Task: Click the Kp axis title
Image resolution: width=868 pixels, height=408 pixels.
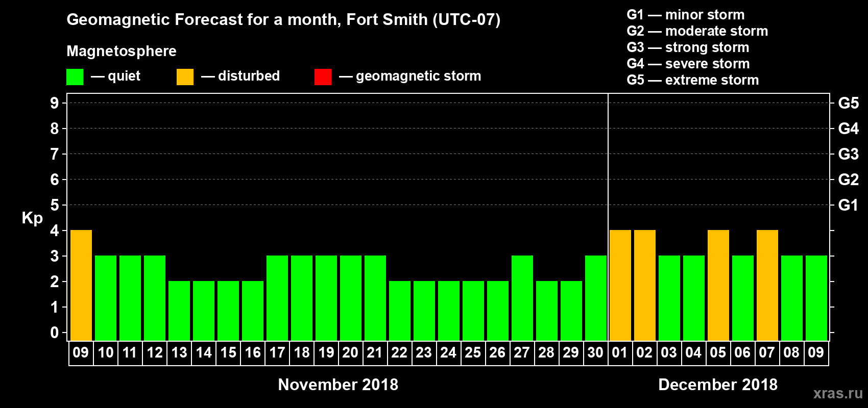Action: [x=32, y=218]
